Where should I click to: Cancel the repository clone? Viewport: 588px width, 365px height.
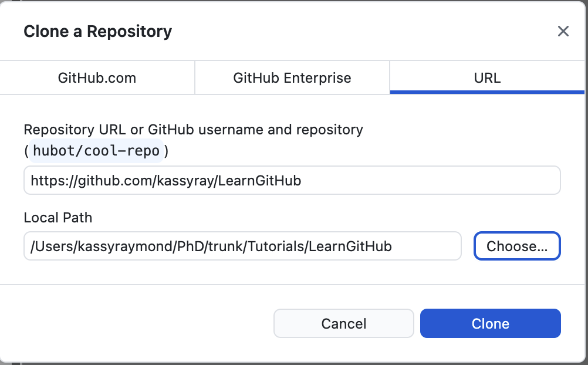[344, 324]
